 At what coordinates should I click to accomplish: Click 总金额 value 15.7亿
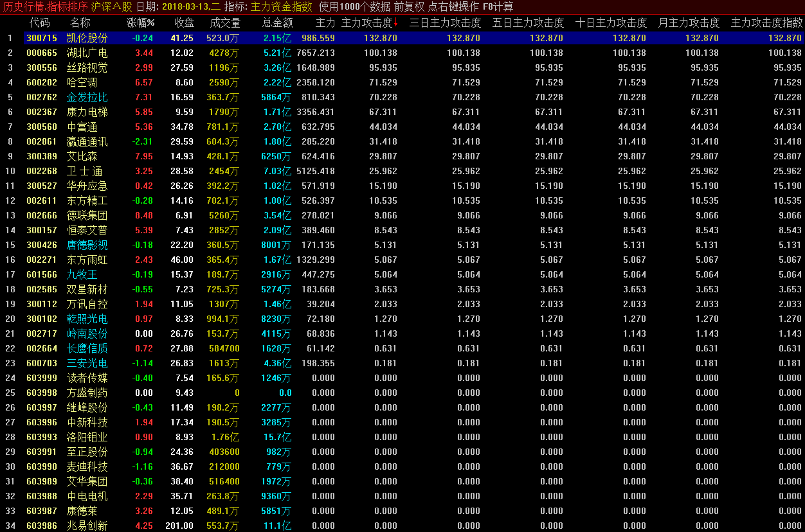[278, 437]
